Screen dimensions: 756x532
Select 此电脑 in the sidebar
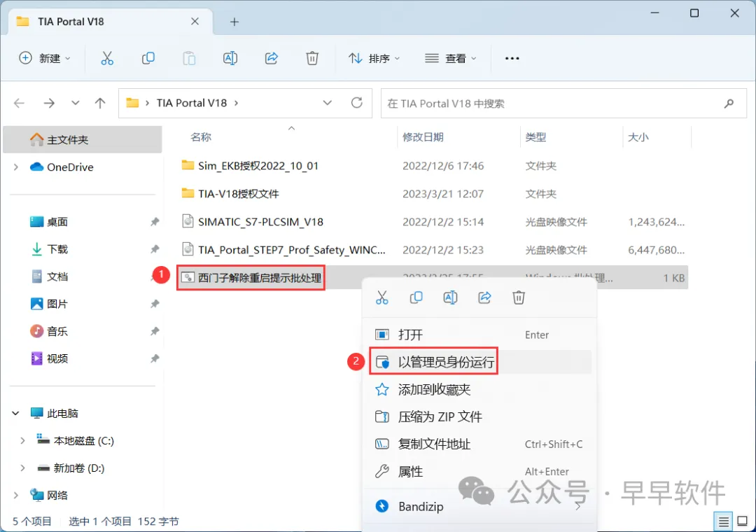click(x=63, y=413)
